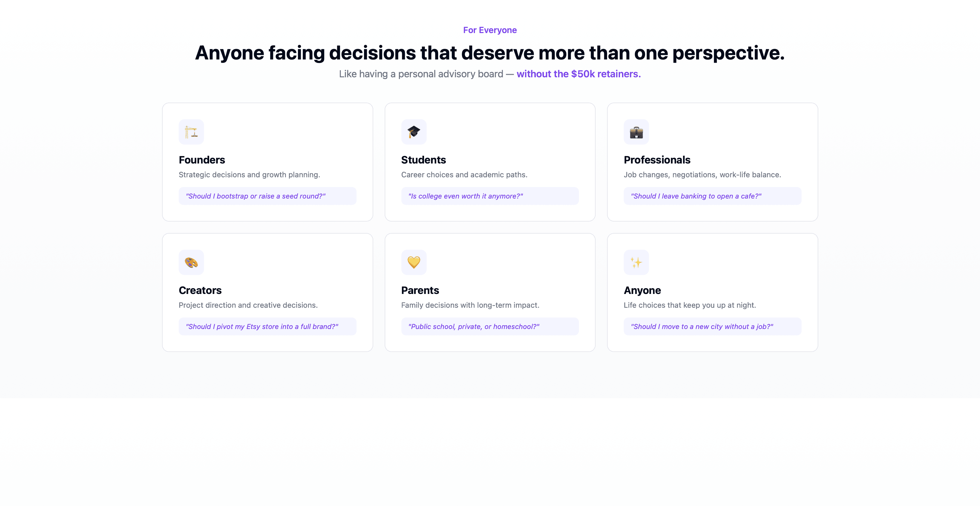Click the Anyone heading
The image size is (980, 506).
(642, 290)
